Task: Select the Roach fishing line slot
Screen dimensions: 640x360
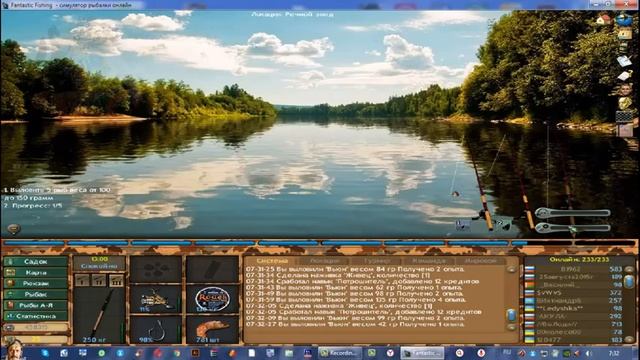Action: click(x=212, y=299)
